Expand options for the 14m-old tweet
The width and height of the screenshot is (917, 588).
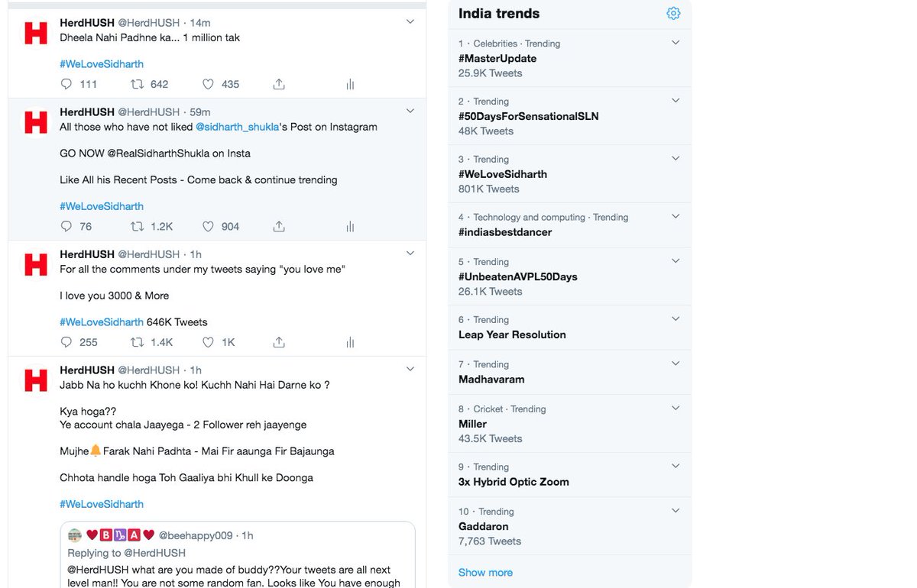click(410, 22)
